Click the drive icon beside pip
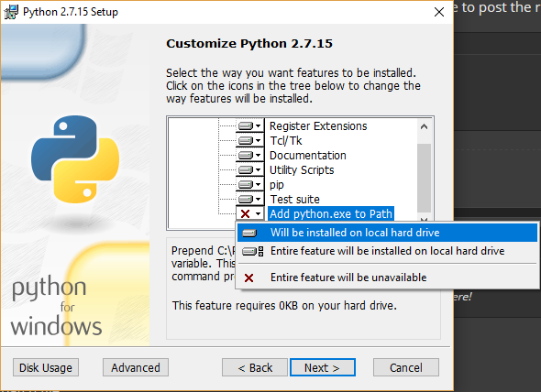 [x=246, y=184]
